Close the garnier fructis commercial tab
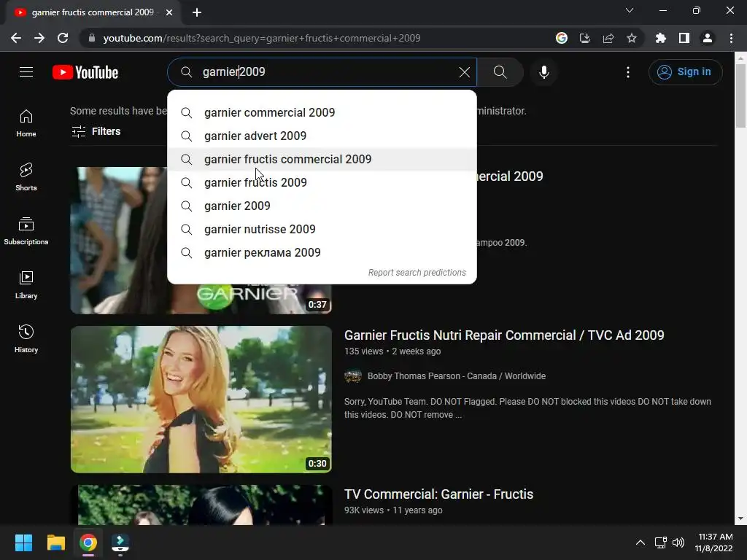Screen dimensions: 747x560 [169, 12]
